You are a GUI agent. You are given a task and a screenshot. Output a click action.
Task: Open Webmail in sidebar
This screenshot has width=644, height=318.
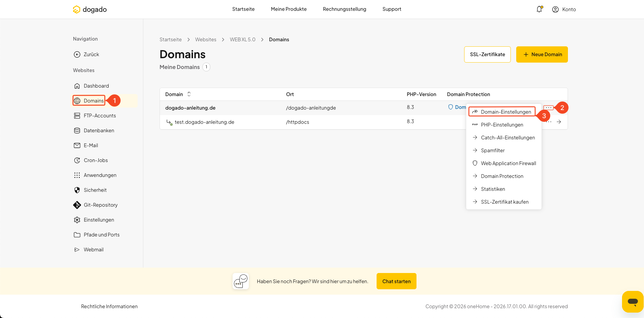pyautogui.click(x=89, y=250)
